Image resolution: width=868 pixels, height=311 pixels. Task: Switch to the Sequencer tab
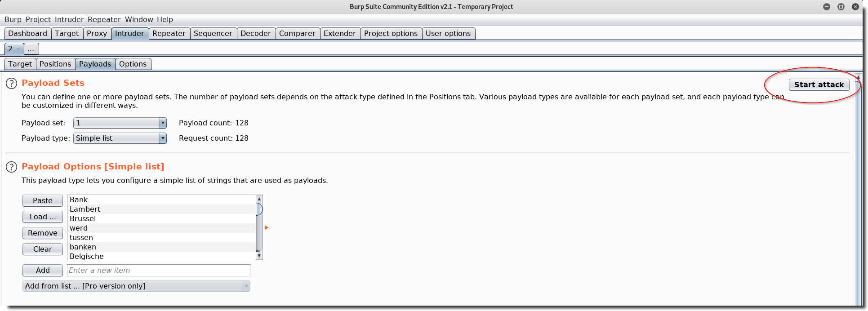point(213,34)
